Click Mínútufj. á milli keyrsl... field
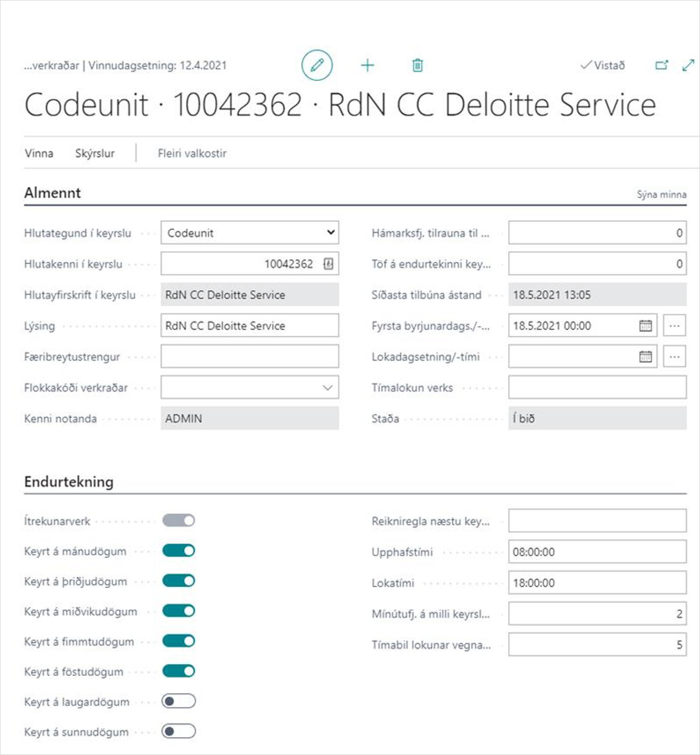 (598, 614)
